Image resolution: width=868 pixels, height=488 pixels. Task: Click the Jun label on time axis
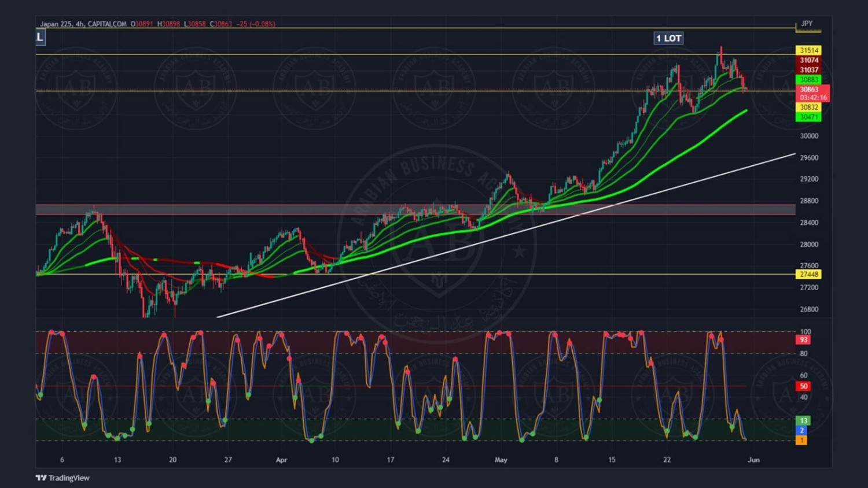pos(753,460)
